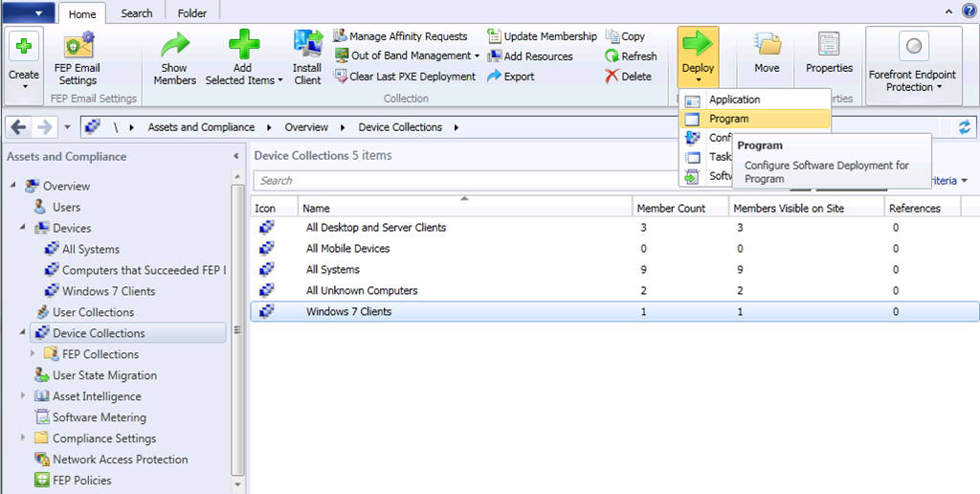Select the All Systems collection row
980x494 pixels.
coord(333,270)
